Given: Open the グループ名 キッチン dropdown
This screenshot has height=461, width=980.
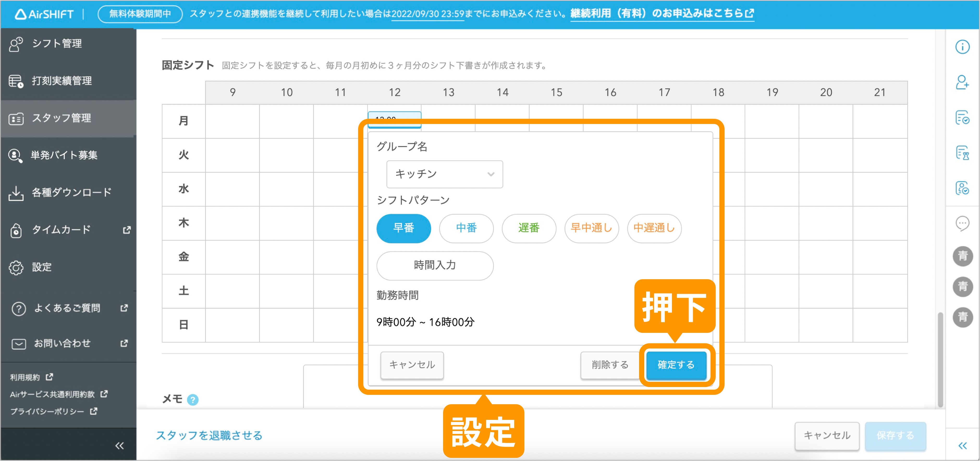Looking at the screenshot, I should [x=444, y=174].
